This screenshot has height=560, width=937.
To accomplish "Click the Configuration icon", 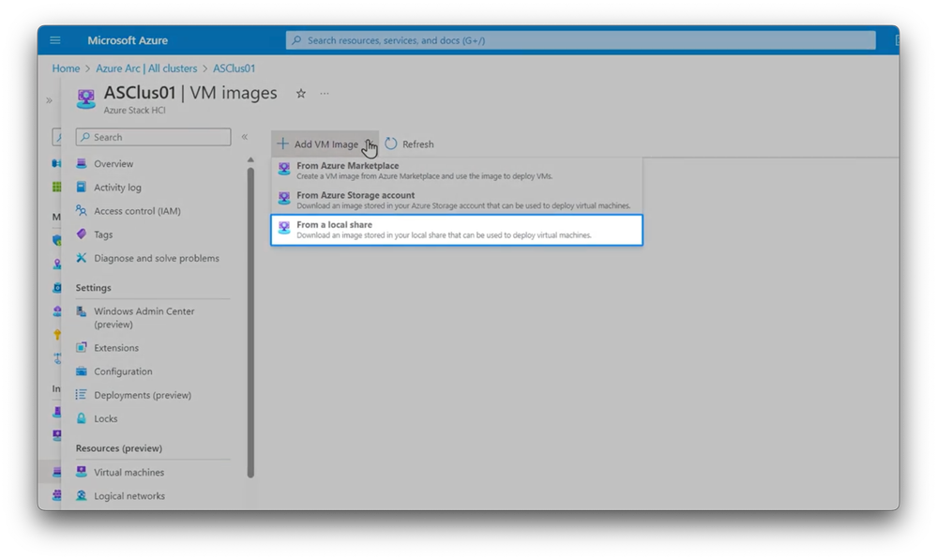I will click(x=82, y=371).
